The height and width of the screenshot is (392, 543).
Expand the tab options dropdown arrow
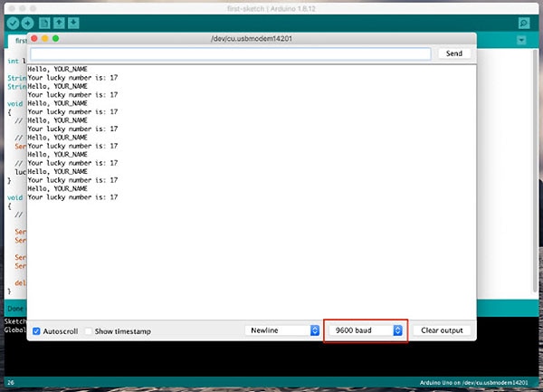521,41
